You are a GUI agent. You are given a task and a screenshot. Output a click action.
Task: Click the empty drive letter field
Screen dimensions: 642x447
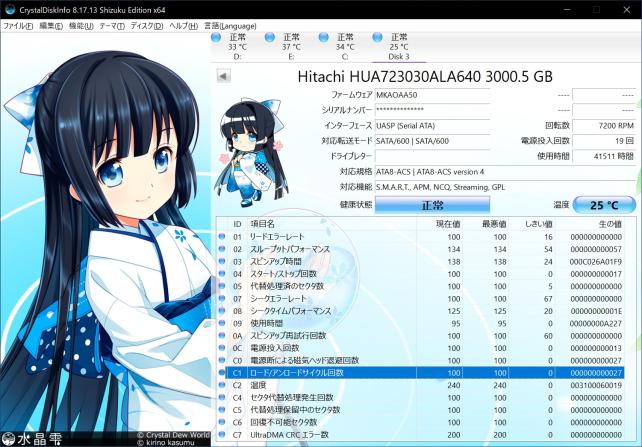(x=432, y=156)
